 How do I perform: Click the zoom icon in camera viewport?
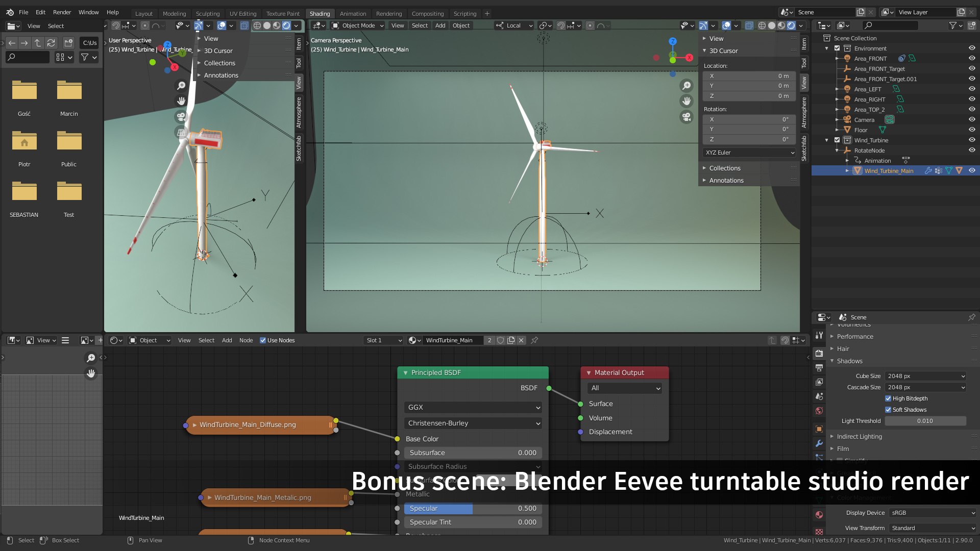click(687, 86)
